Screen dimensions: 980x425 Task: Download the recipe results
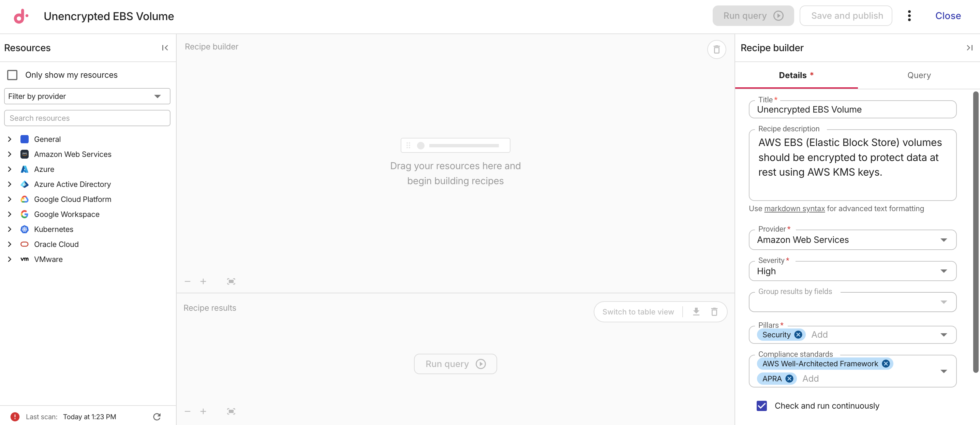696,312
